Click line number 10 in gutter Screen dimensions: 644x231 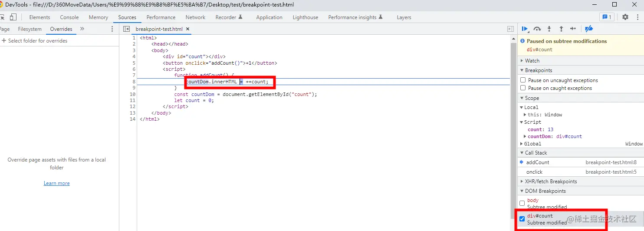point(132,94)
